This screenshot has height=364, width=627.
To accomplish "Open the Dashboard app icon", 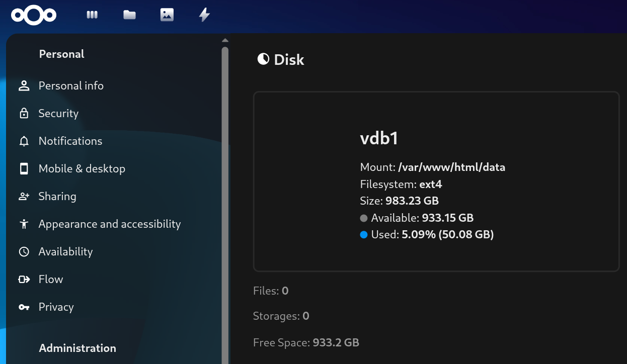I will click(x=92, y=15).
